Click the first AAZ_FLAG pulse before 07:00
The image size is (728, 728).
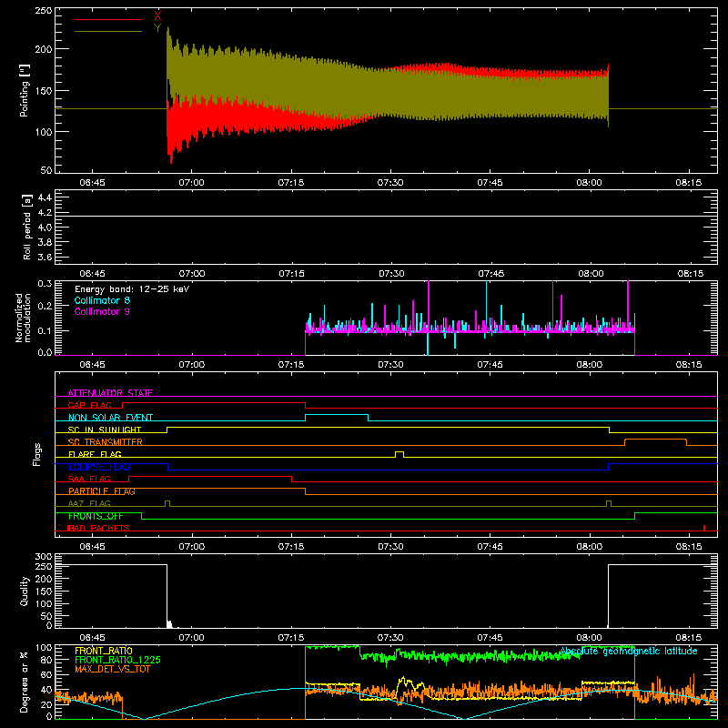(x=167, y=503)
